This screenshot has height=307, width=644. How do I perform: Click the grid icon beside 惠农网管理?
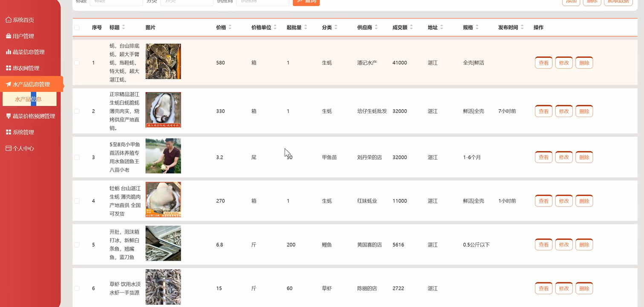[9, 68]
